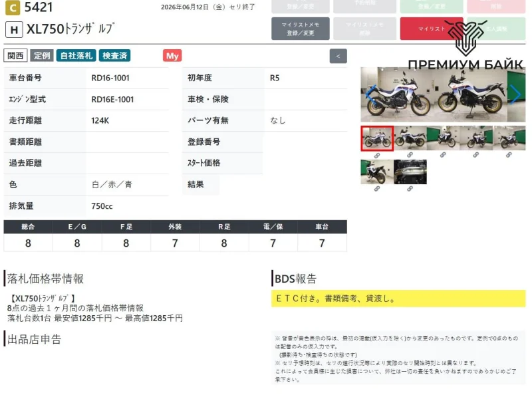Select the red-bordered right-side view thumbnail

pos(377,138)
